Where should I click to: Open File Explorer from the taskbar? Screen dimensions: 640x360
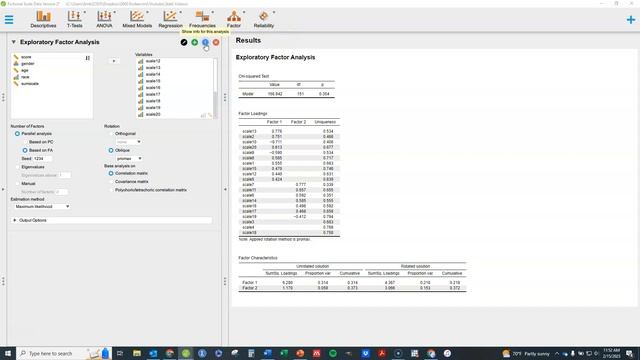point(137,353)
